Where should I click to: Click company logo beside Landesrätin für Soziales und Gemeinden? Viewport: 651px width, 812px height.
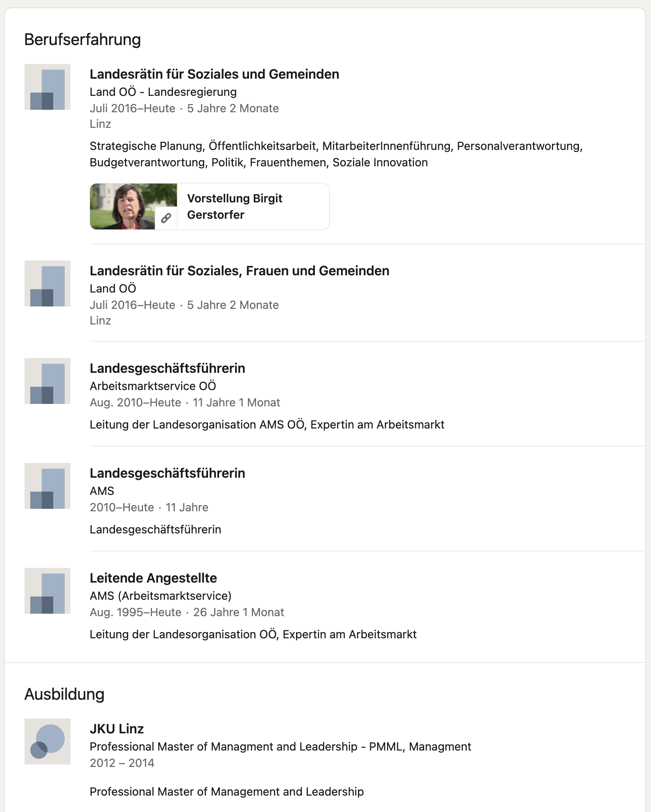coord(47,87)
